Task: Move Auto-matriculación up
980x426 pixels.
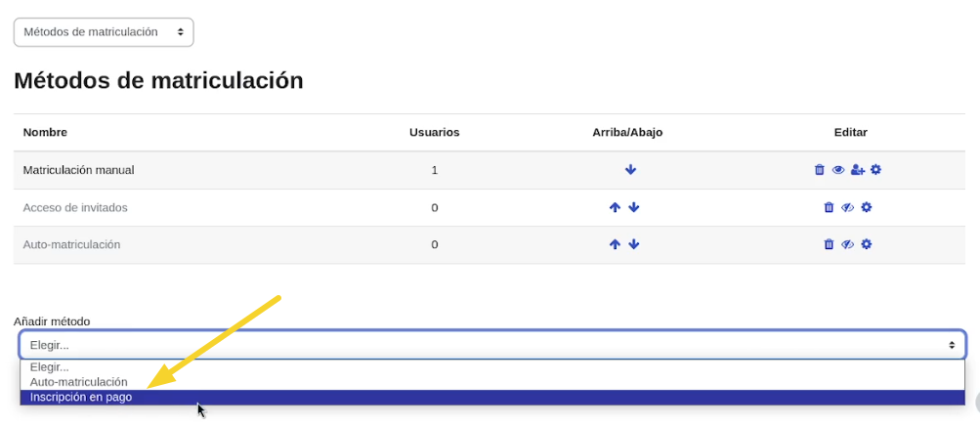Action: (615, 244)
